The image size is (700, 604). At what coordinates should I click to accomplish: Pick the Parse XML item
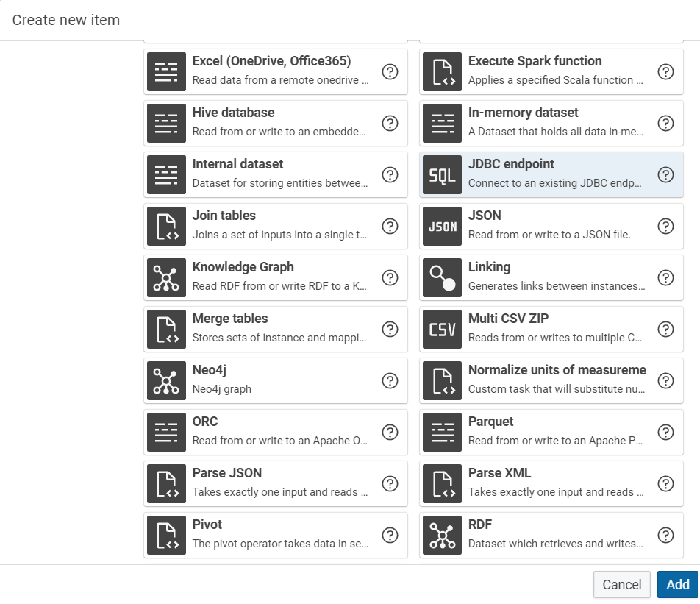tap(555, 483)
